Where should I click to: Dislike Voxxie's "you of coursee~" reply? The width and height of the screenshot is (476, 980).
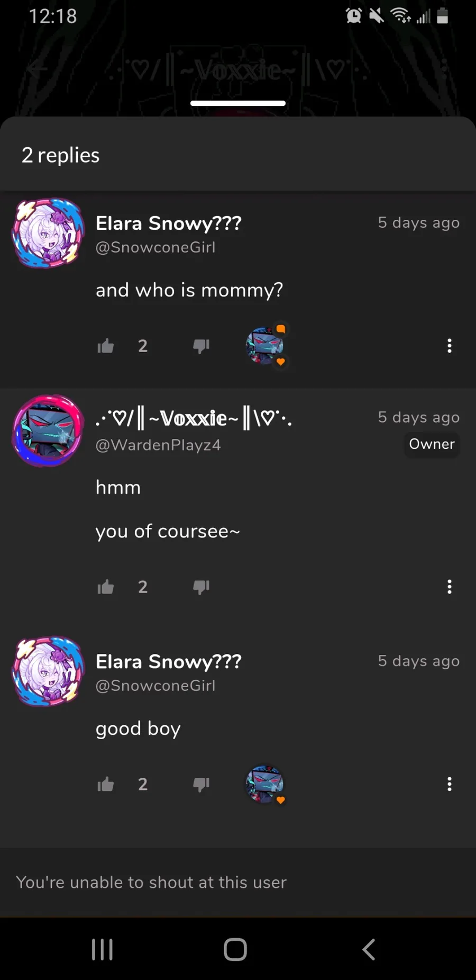click(x=202, y=587)
